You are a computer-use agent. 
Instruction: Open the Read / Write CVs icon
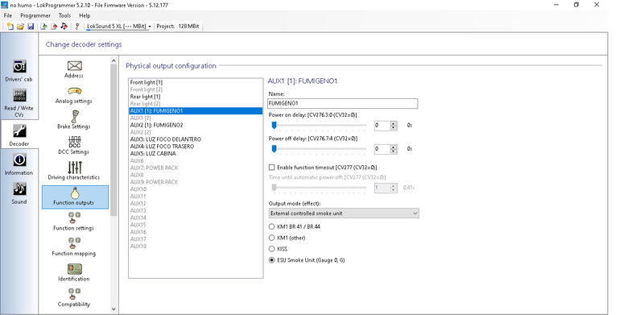click(x=19, y=95)
